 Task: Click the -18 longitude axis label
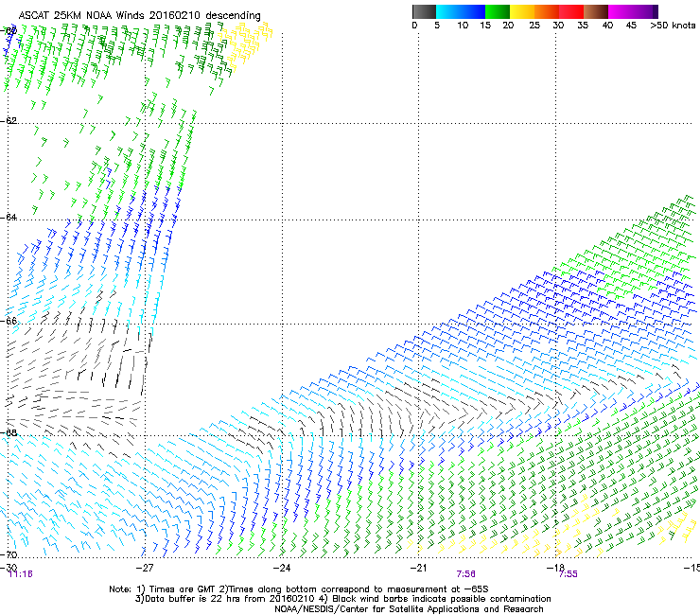click(x=555, y=568)
